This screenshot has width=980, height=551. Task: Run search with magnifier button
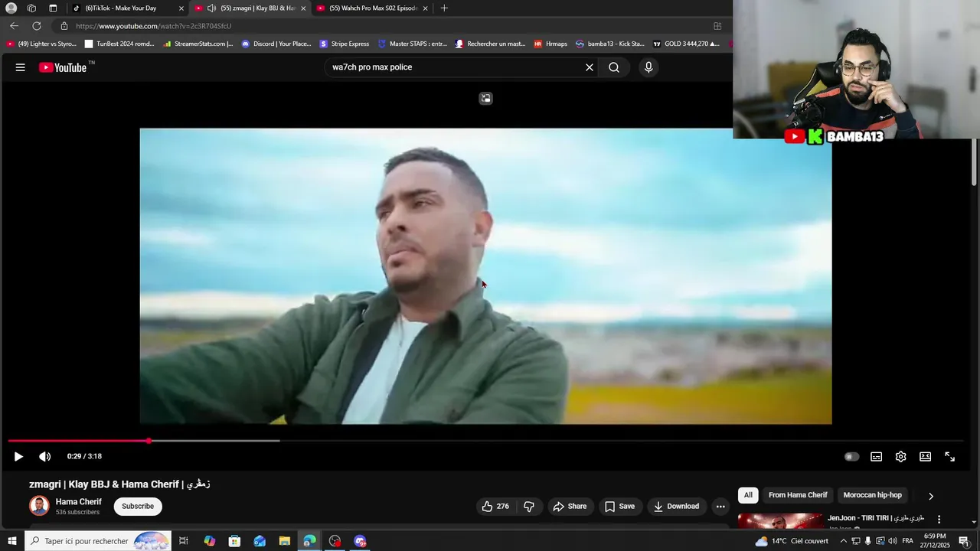[614, 67]
